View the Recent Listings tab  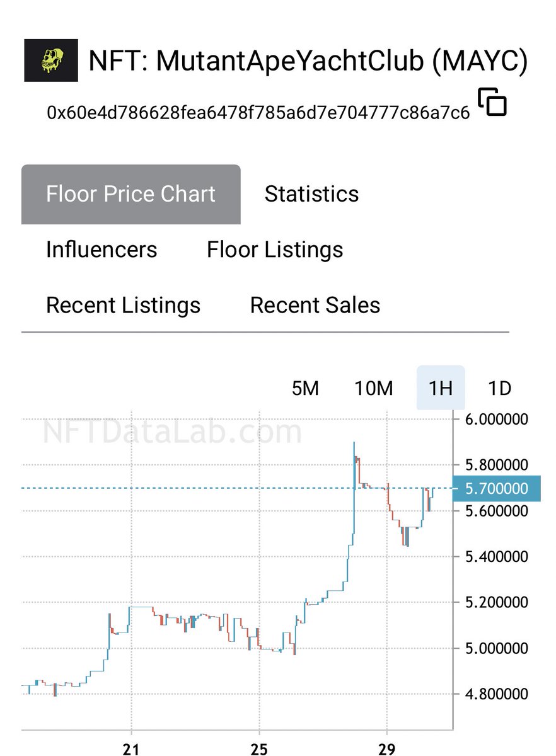[123, 306]
